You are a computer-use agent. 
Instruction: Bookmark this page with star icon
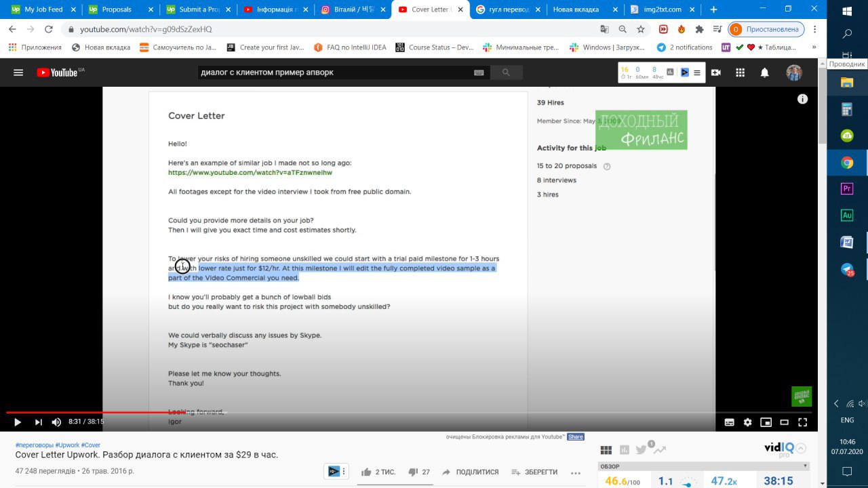tap(641, 29)
